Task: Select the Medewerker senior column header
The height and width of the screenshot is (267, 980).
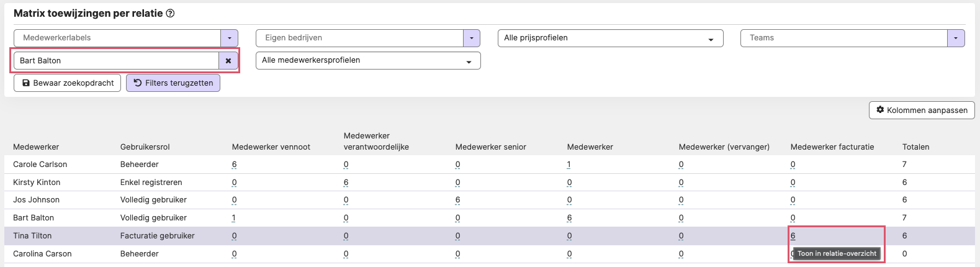Action: 491,147
